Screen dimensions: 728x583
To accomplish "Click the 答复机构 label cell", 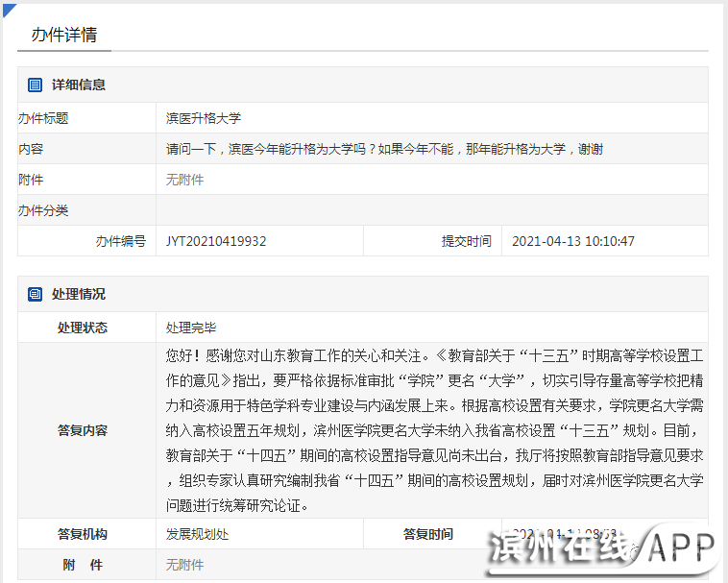I will 83,534.
